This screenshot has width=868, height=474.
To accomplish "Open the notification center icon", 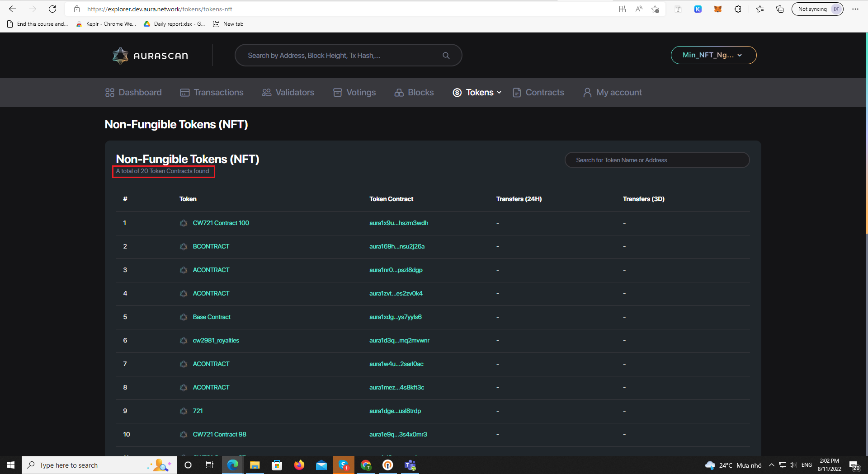I will [x=854, y=465].
